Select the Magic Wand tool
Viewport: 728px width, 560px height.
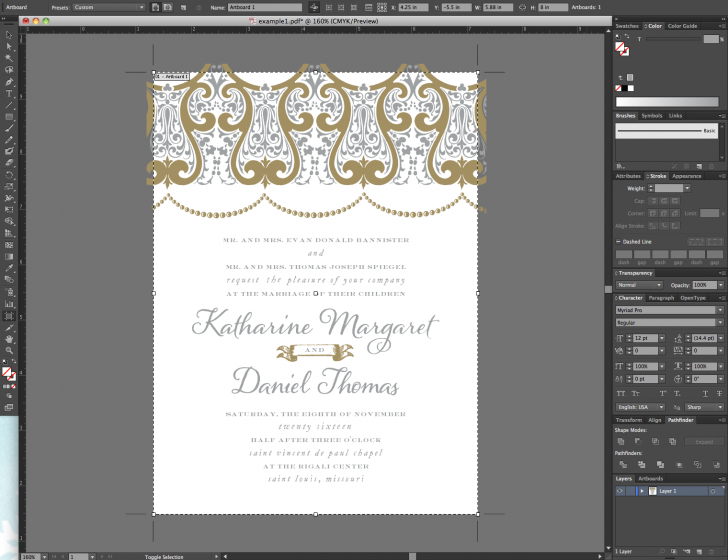tap(9, 58)
